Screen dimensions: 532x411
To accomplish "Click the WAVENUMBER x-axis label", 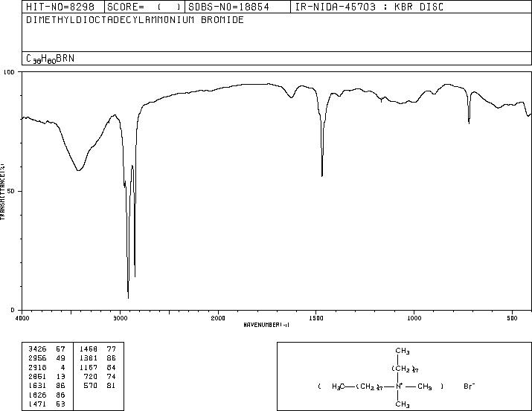I will 266,325.
